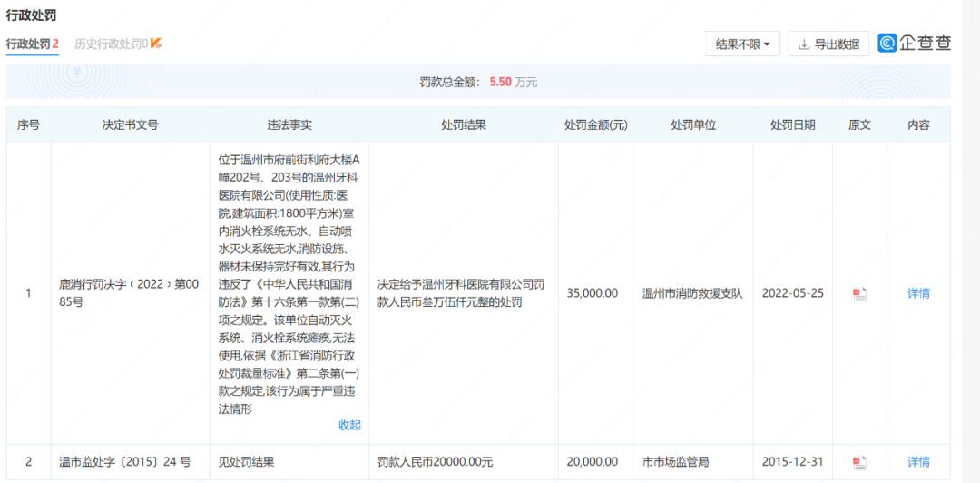Screen dimensions: 980x483
Task: Click the 35,000.00 penalty amount cell
Action: 592,293
